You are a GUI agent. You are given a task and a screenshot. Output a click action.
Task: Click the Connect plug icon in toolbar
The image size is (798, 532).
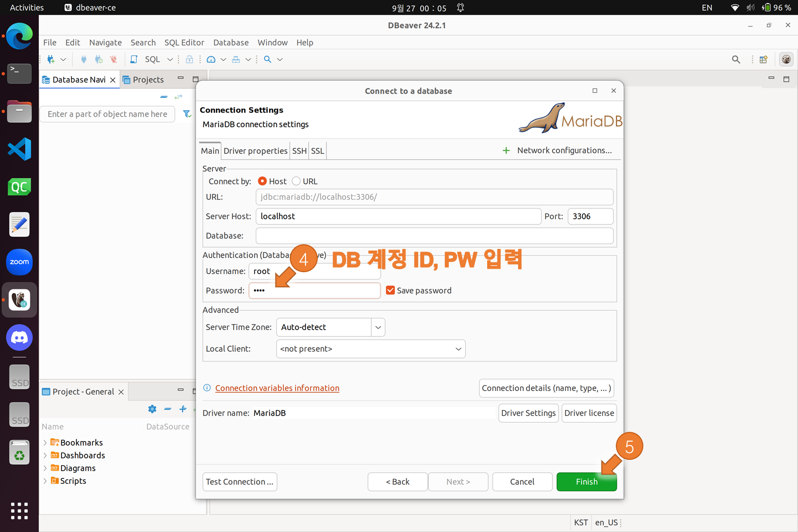coord(83,59)
